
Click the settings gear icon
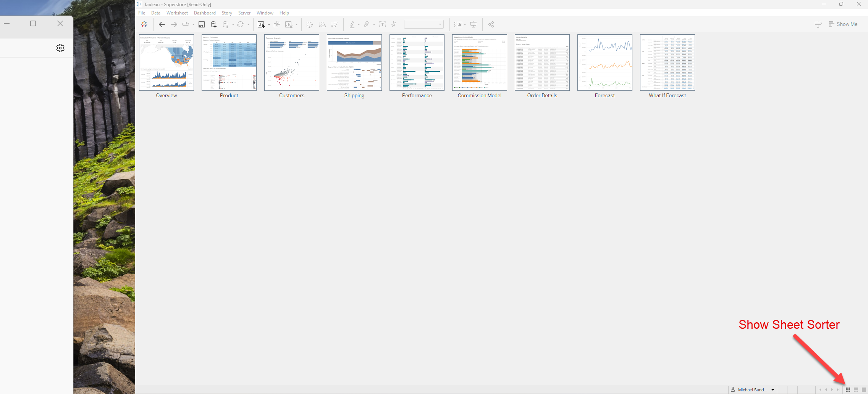(60, 48)
